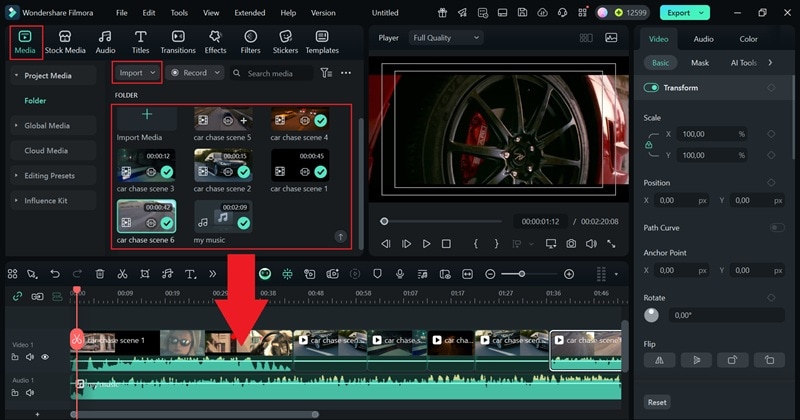Hide Video 1 track with eye icon
This screenshot has height=420, width=800.
[x=45, y=357]
